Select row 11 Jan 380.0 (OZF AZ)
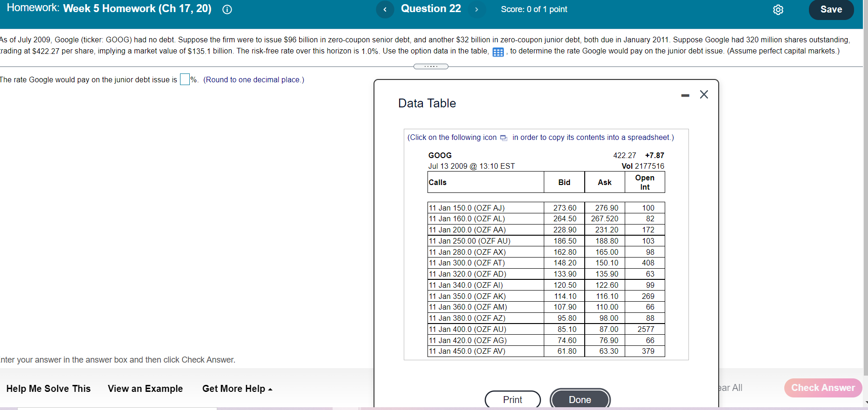The height and width of the screenshot is (410, 868). click(546, 318)
